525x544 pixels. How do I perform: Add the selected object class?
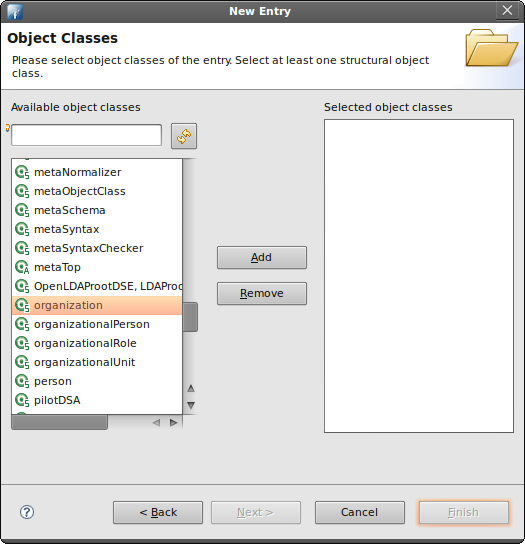tap(262, 258)
